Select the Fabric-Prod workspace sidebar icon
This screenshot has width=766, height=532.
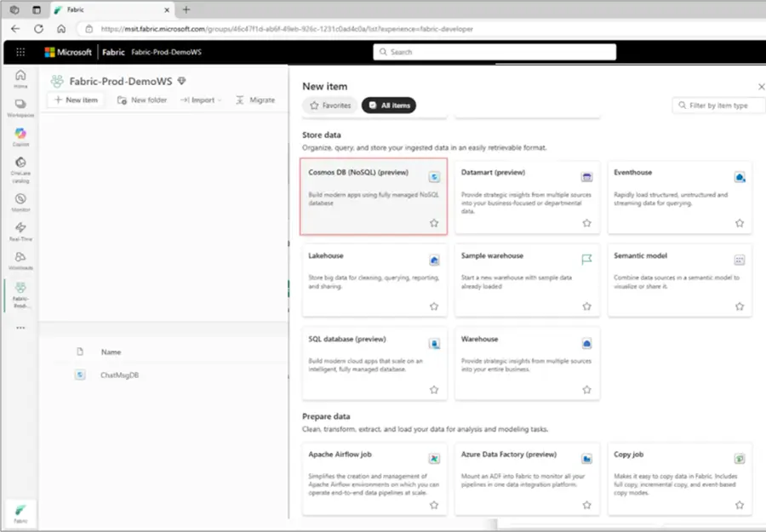20,295
